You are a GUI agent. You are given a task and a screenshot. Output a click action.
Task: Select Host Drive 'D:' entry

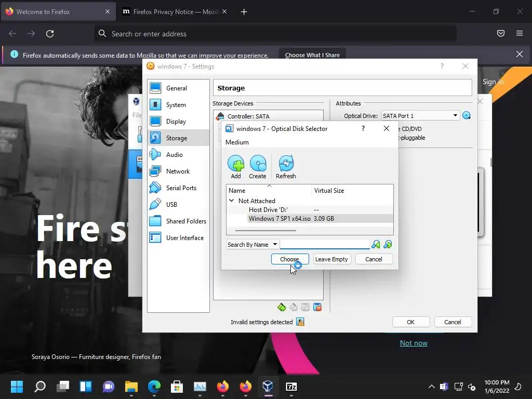click(x=268, y=210)
